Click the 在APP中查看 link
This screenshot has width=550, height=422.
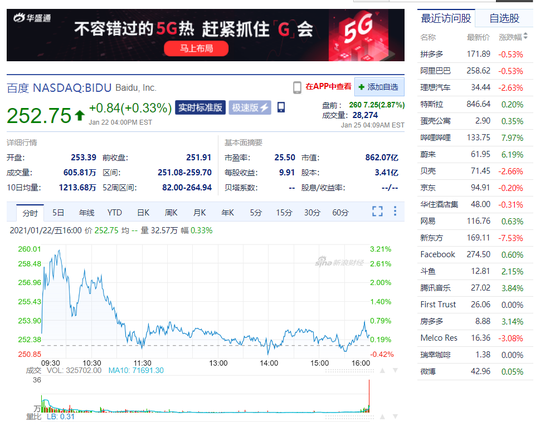pyautogui.click(x=328, y=87)
